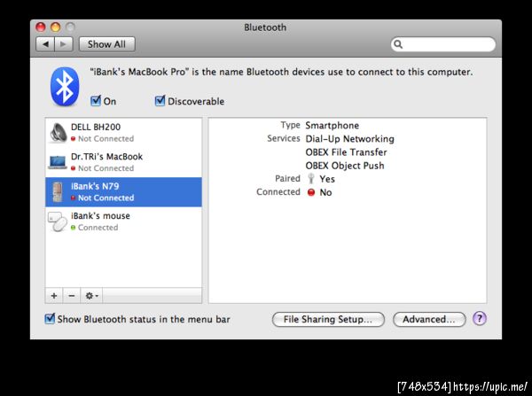
Task: Minimize the Bluetooth window with yellow button
Action: [x=56, y=27]
